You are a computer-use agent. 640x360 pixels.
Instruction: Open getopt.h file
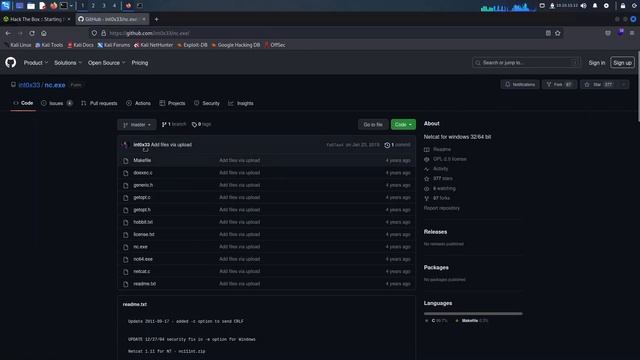[142, 210]
